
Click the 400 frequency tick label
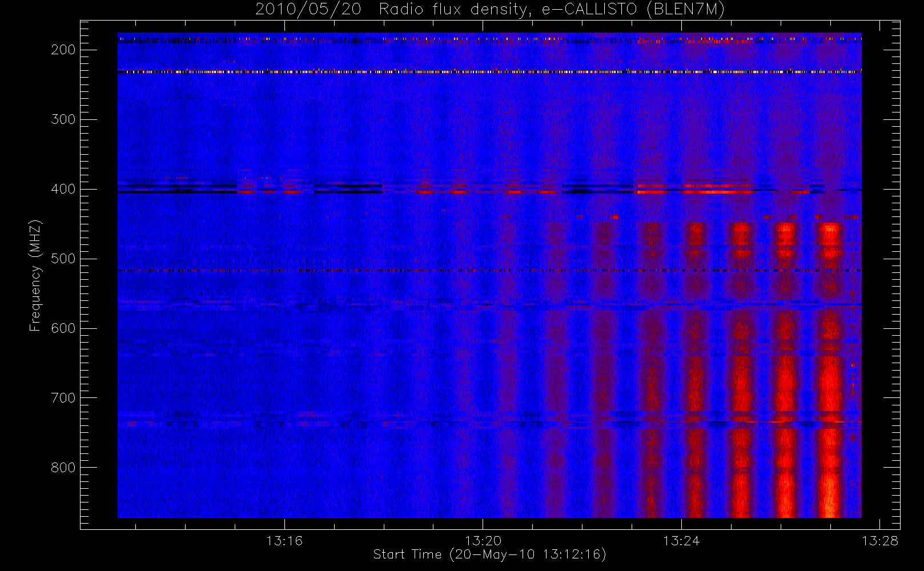(63, 189)
